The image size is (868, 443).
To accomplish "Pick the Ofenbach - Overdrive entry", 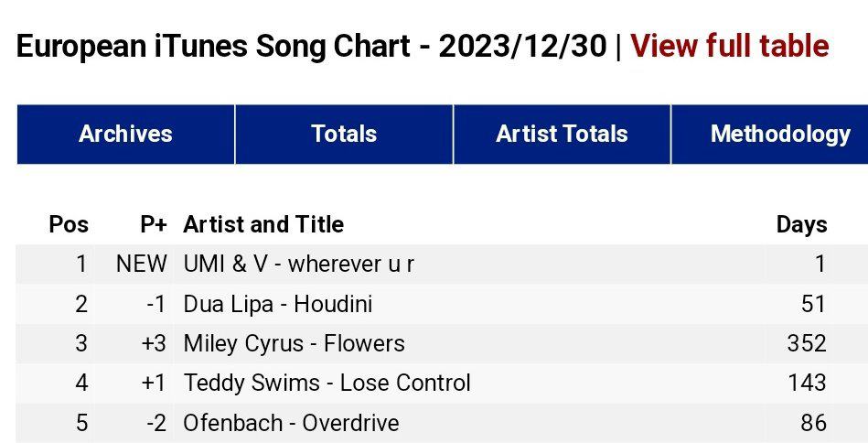I will coord(291,423).
